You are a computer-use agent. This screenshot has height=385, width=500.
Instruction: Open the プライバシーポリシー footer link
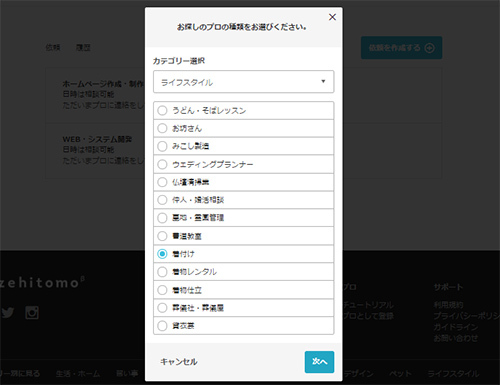point(466,316)
